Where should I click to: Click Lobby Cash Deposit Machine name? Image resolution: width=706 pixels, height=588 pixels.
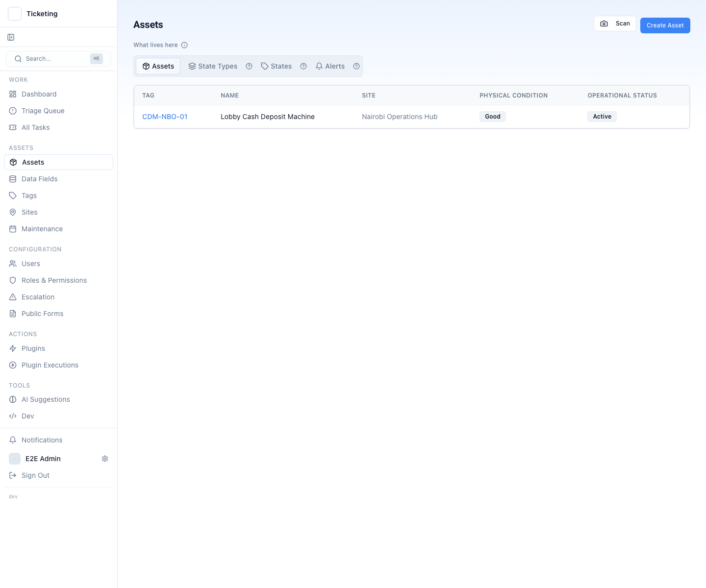coord(268,117)
